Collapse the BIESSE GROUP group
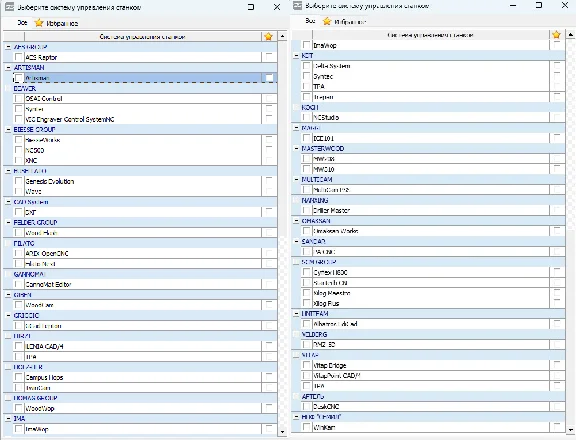The height and width of the screenshot is (440, 576). 8,129
